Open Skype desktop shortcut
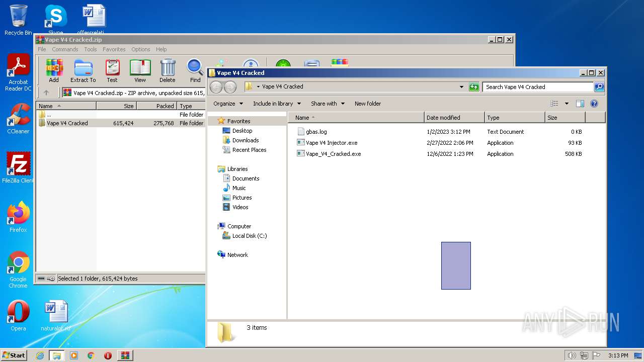 pos(55,20)
